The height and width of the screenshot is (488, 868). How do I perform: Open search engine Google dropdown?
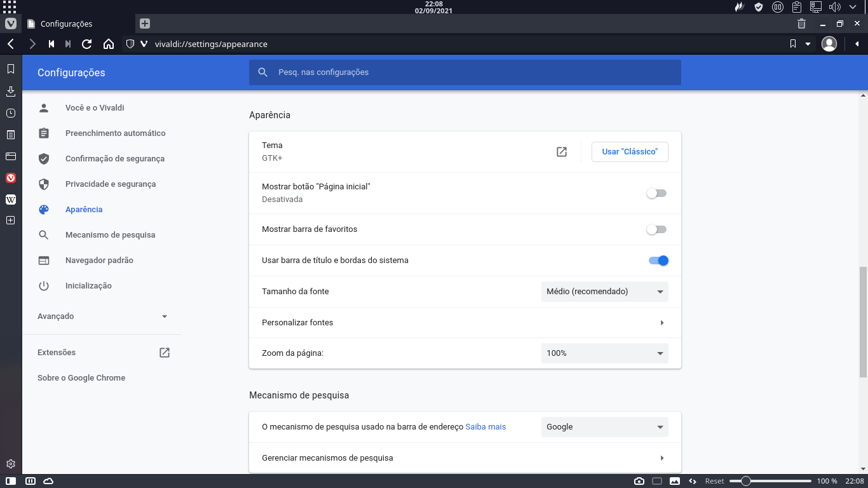click(605, 427)
